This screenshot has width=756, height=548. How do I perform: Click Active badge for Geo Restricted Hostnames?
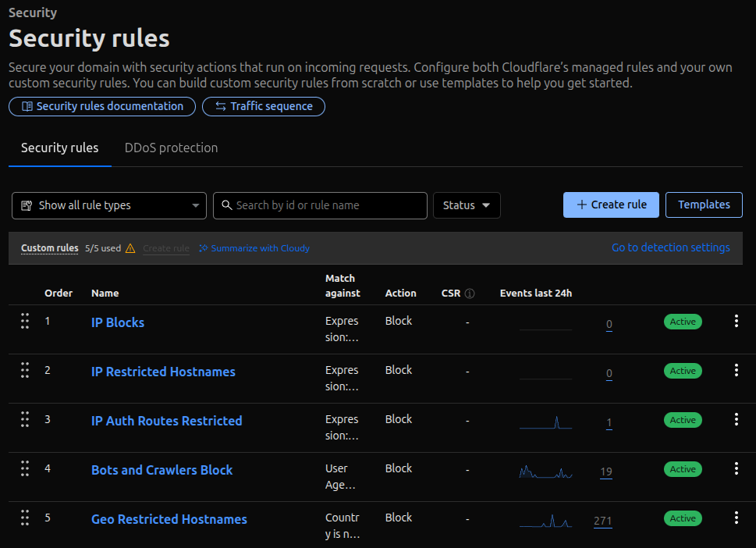click(683, 518)
